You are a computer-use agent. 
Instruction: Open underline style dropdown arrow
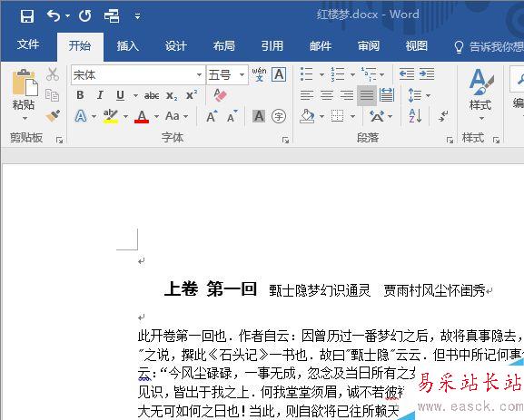135,96
